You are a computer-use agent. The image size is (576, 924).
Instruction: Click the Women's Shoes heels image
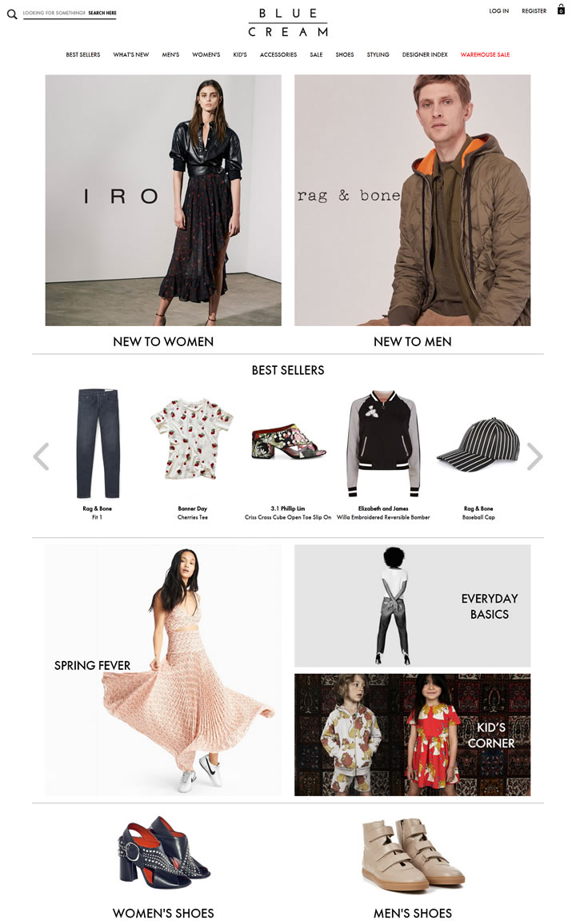click(163, 853)
